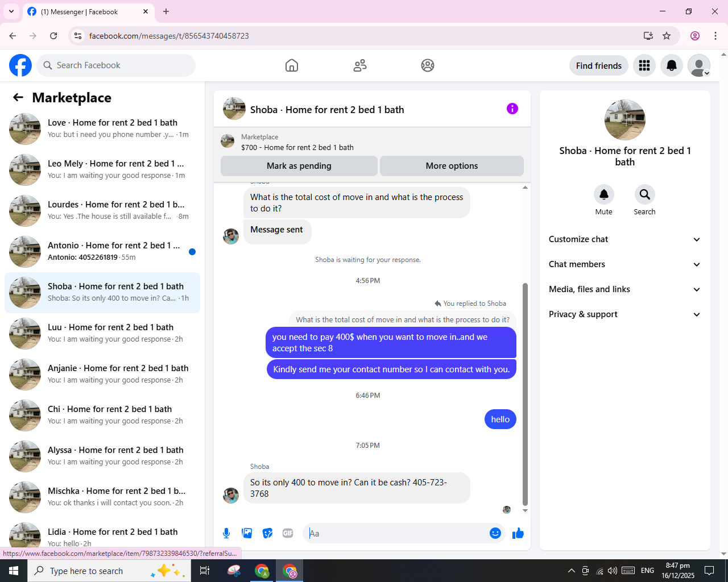Bookmark this page with the star icon

pyautogui.click(x=667, y=36)
